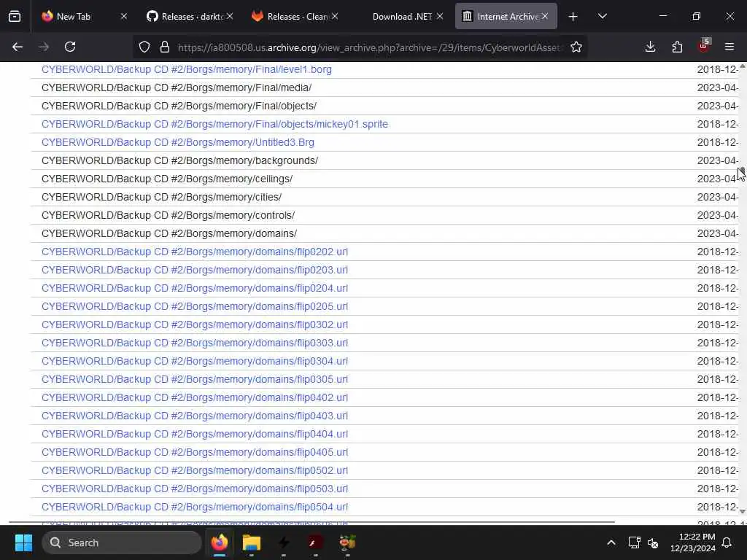Open flip0302.url link
The height and width of the screenshot is (560, 747).
[x=194, y=324]
